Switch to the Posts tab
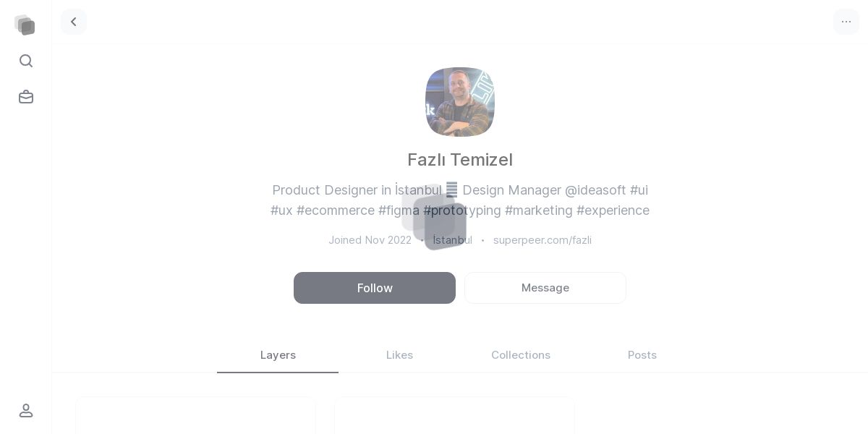Screen dimensions: 868x434 click(x=642, y=355)
